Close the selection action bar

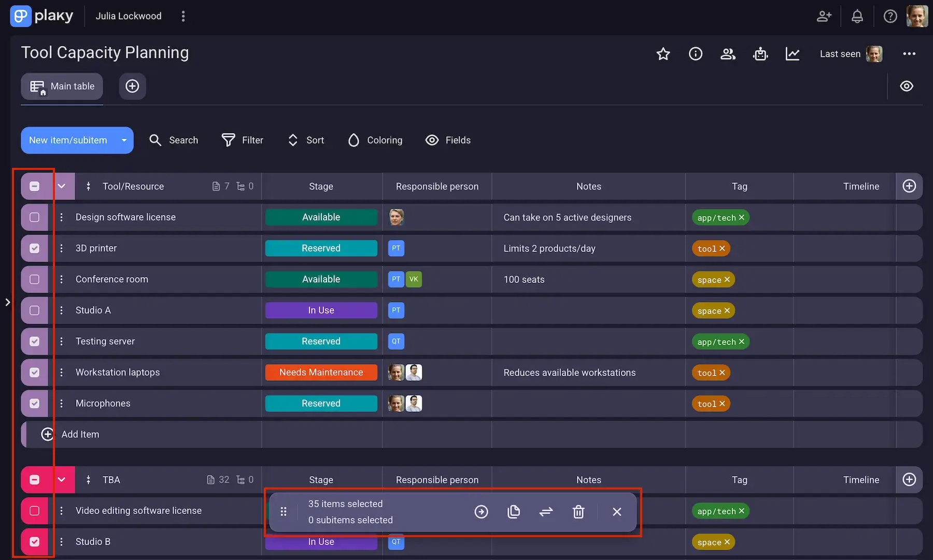(617, 512)
